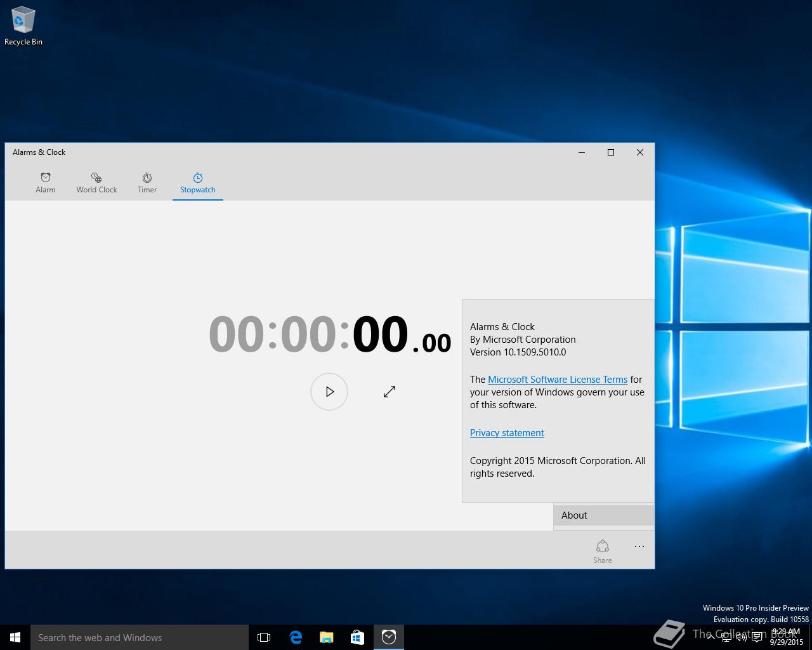Open the World Clock tab

point(96,183)
